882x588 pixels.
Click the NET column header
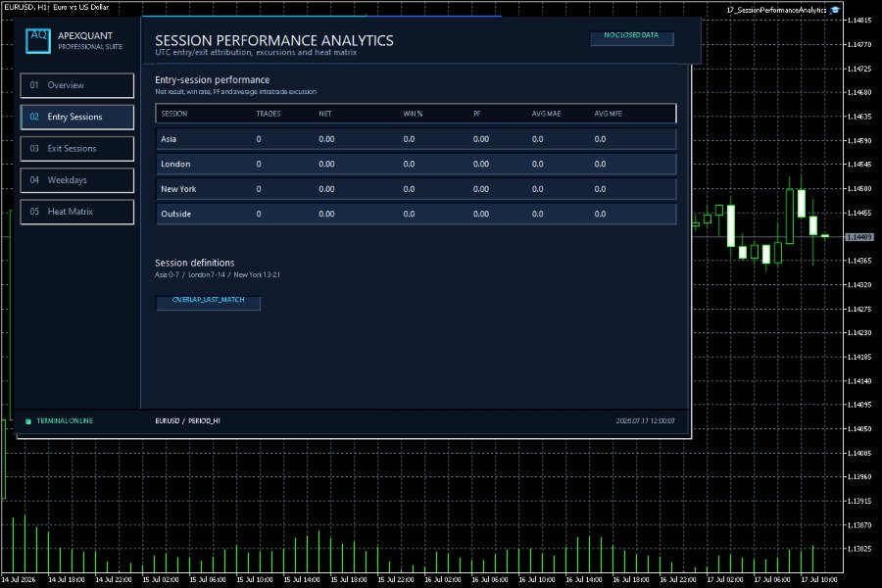(325, 114)
